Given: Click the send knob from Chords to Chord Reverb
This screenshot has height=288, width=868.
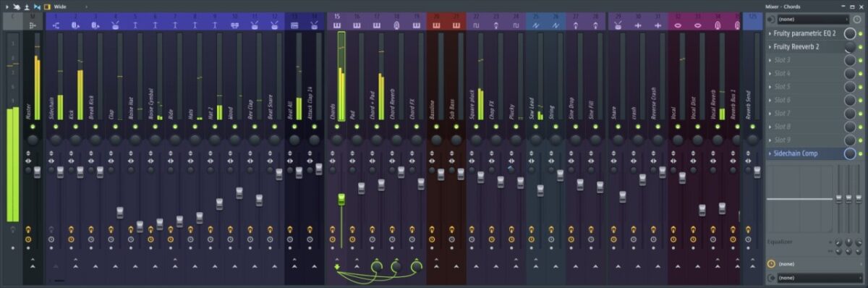Looking at the screenshot, I should tap(396, 267).
